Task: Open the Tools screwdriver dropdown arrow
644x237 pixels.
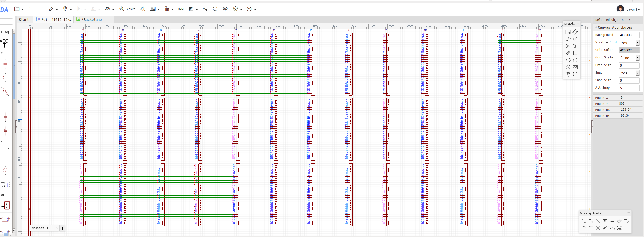Action: tap(173, 10)
